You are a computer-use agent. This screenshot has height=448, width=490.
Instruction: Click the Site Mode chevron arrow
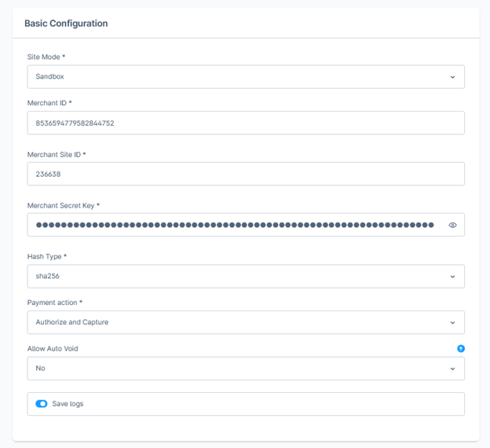tap(452, 77)
